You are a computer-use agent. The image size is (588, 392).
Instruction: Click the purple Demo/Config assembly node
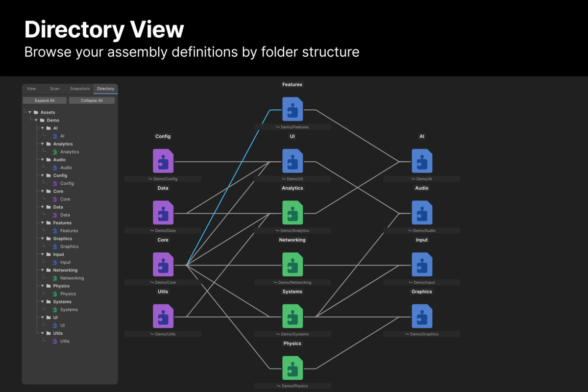tap(163, 161)
